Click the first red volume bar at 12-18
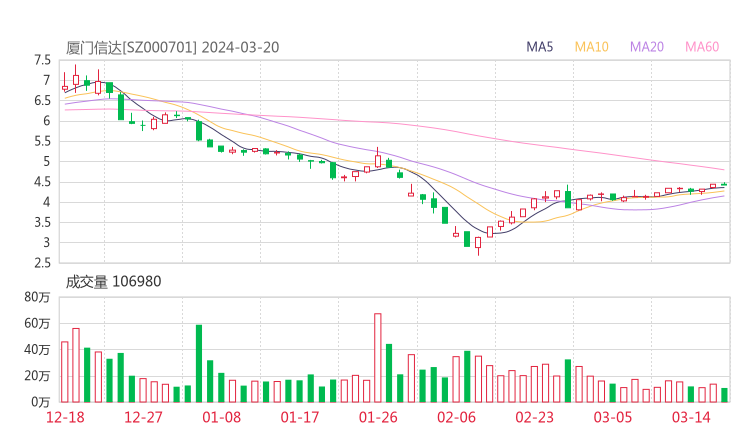 tap(65, 372)
